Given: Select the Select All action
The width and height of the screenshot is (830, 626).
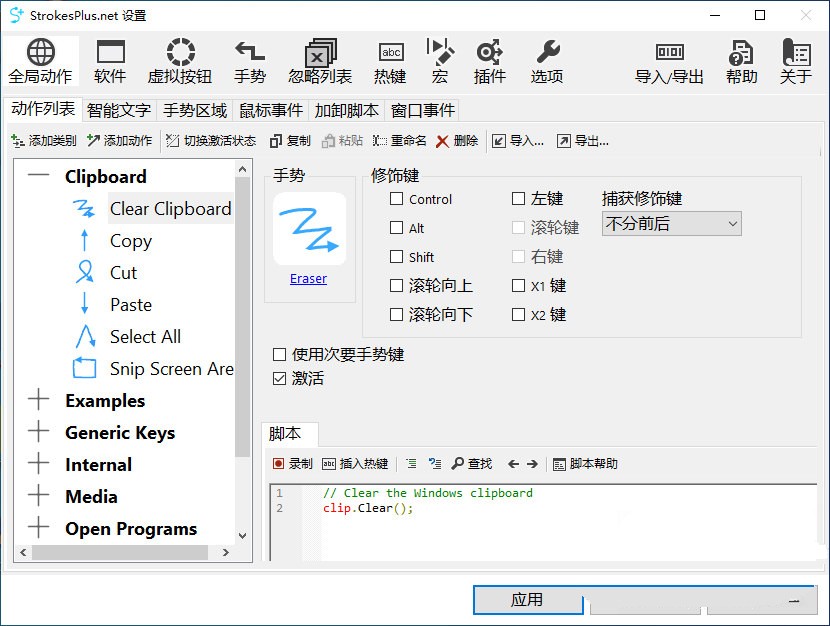Looking at the screenshot, I should 145,337.
